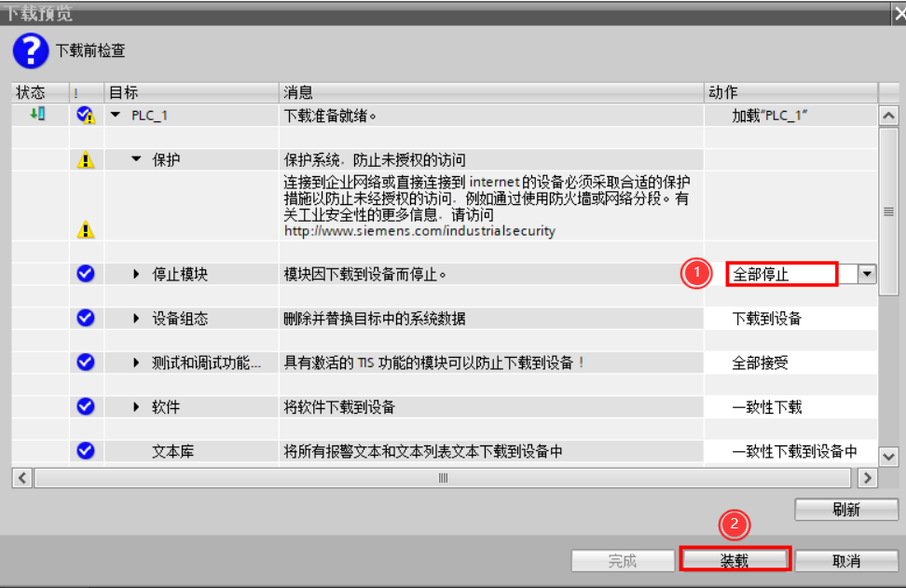Viewport: 906px width, 588px height.
Task: Click the PLC_1 row warning-check icon
Action: tap(86, 115)
